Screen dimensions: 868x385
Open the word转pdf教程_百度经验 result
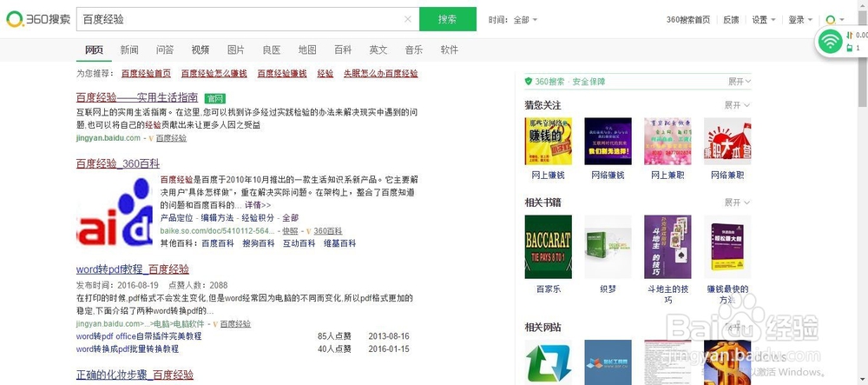click(133, 269)
